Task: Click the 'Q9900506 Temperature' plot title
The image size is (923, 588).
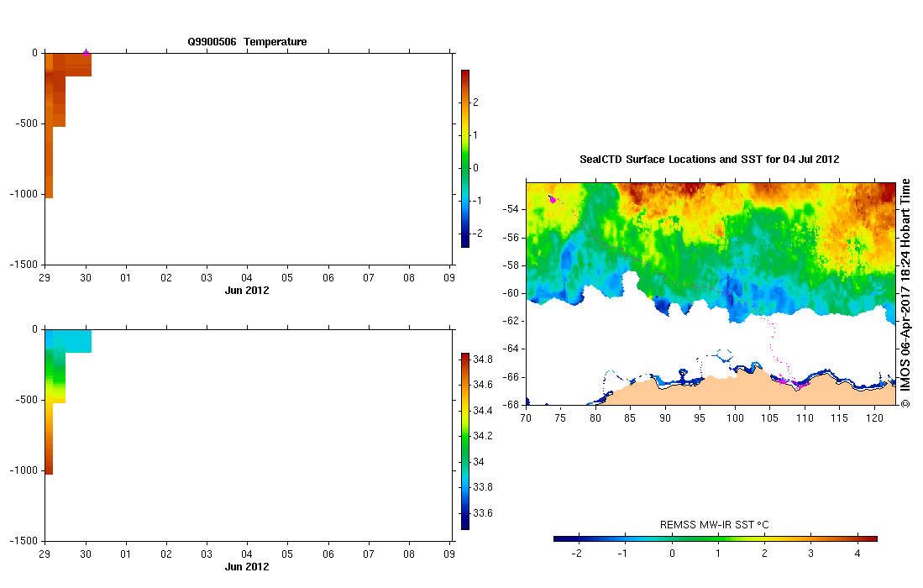Action: (x=247, y=42)
